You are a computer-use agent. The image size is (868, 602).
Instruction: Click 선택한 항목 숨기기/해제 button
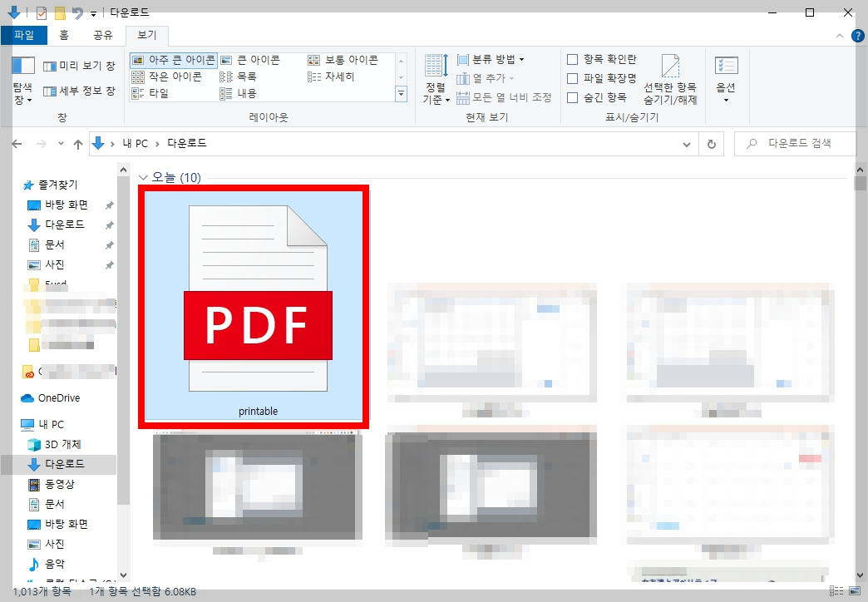tap(670, 81)
